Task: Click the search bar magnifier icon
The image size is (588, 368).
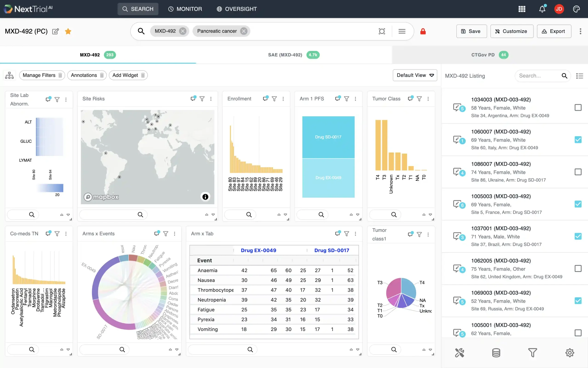Action: (141, 31)
